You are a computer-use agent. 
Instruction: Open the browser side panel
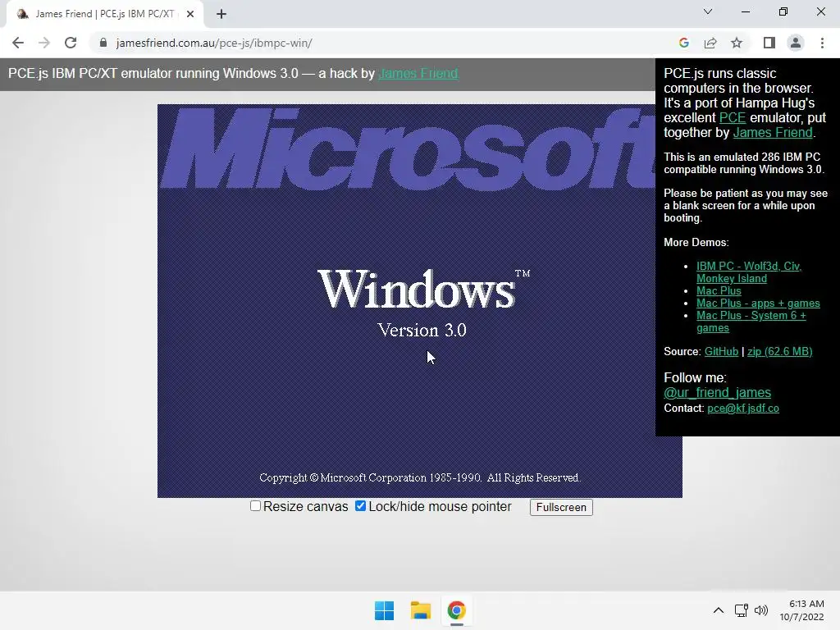769,43
